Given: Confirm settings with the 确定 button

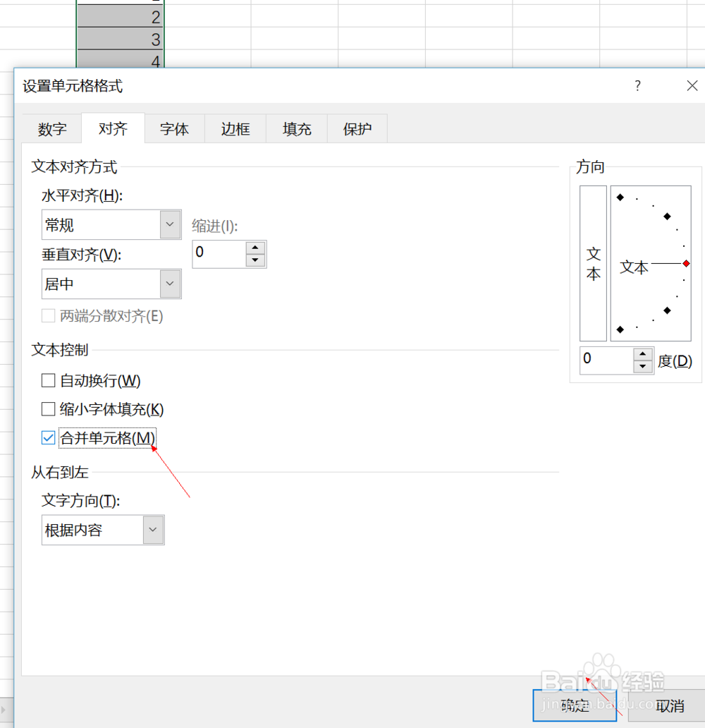Looking at the screenshot, I should point(574,705).
